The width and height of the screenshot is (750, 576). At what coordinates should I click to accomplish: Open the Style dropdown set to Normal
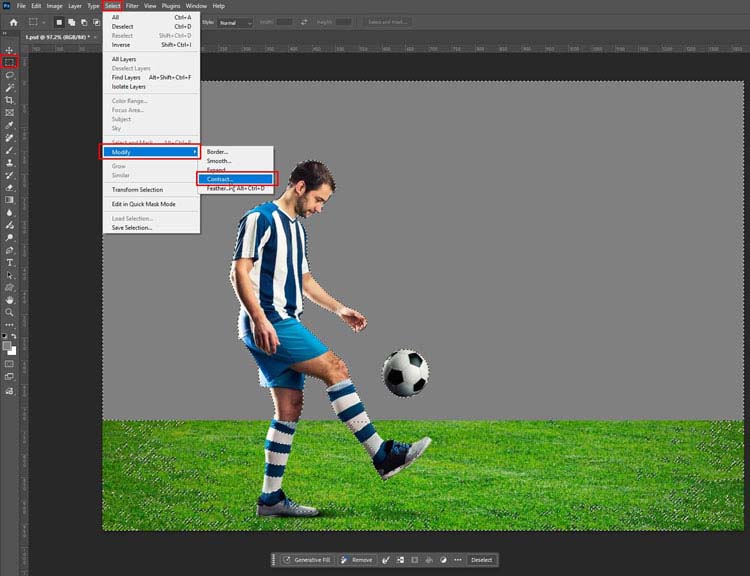(x=236, y=22)
